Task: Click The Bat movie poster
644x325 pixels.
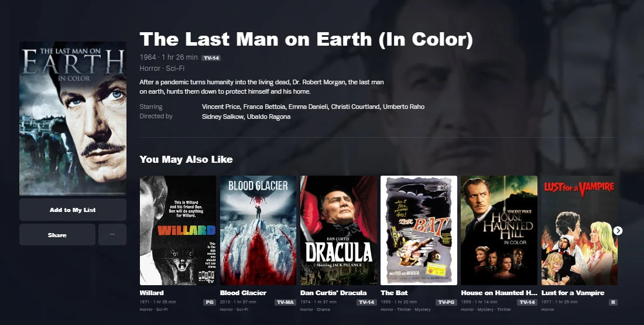Action: point(419,231)
